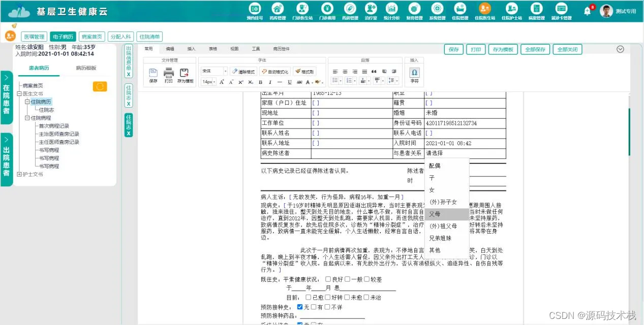Check 良好 for 平素健康状况
This screenshot has width=644, height=325.
(x=327, y=279)
